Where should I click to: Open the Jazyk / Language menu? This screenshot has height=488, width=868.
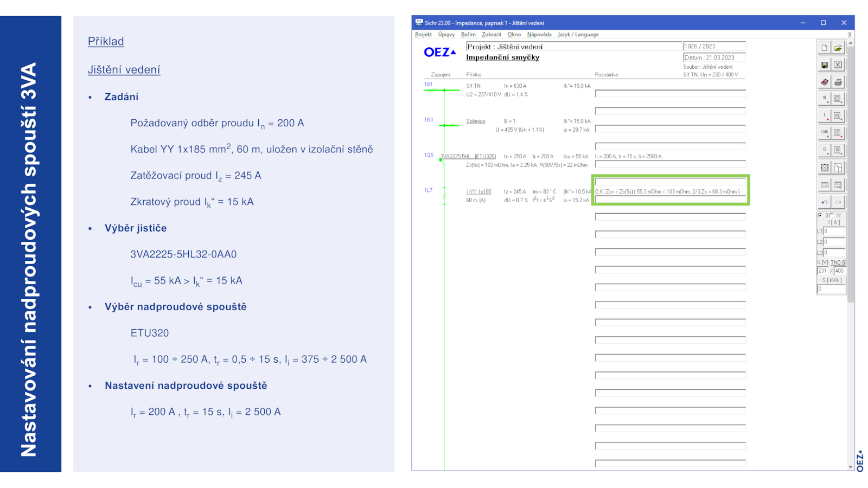578,34
